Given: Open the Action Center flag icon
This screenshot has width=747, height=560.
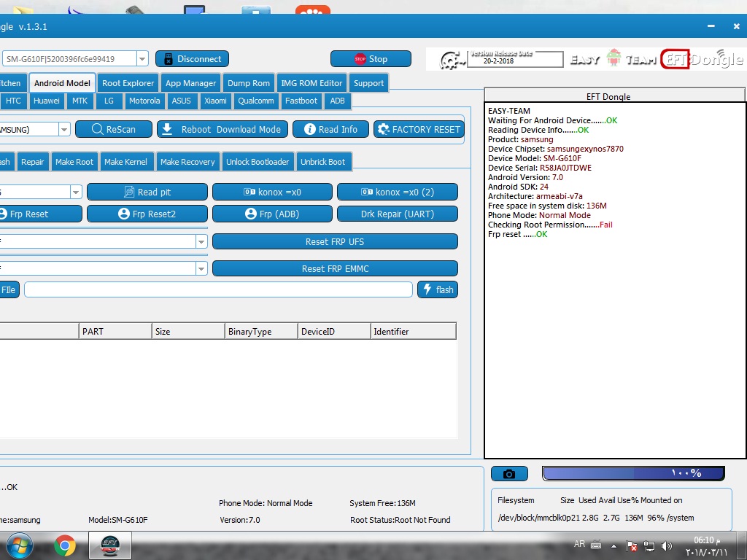Looking at the screenshot, I should [631, 546].
